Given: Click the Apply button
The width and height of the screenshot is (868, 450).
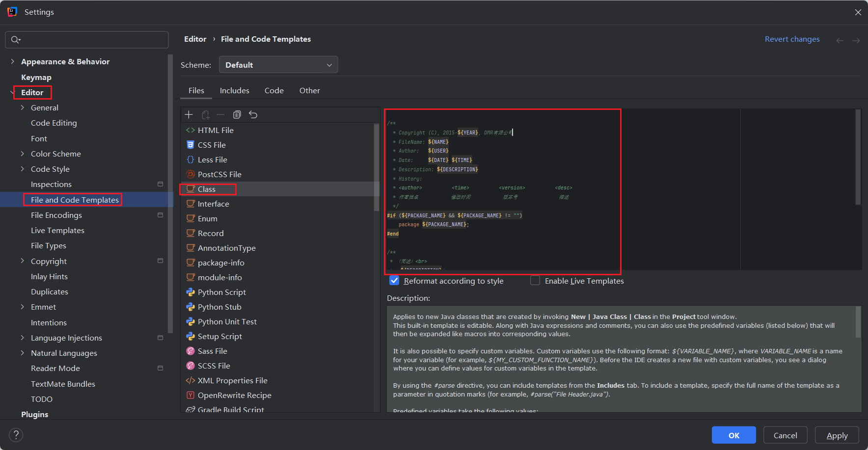Looking at the screenshot, I should pyautogui.click(x=837, y=435).
